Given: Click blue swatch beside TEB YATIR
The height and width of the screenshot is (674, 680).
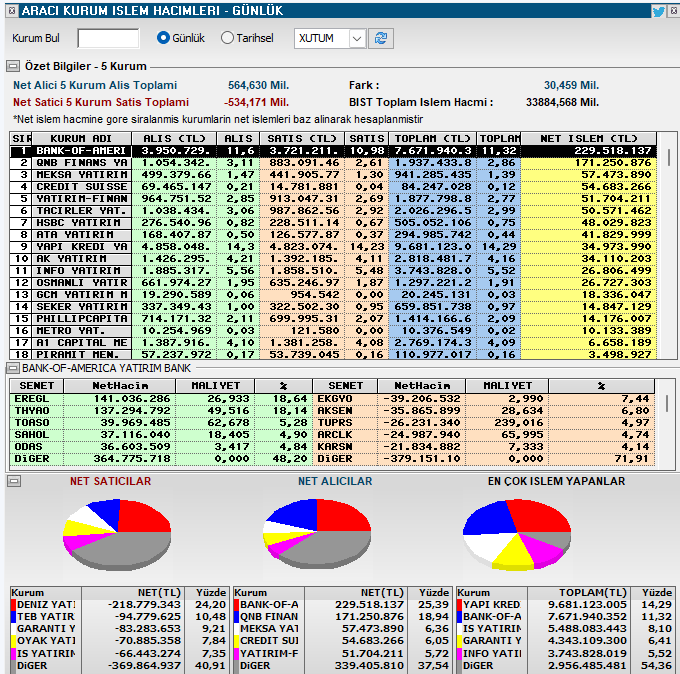Looking at the screenshot, I should click(x=13, y=617).
